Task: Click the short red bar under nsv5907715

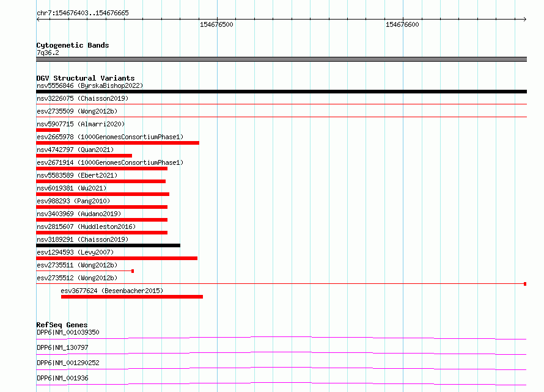Action: (48, 130)
